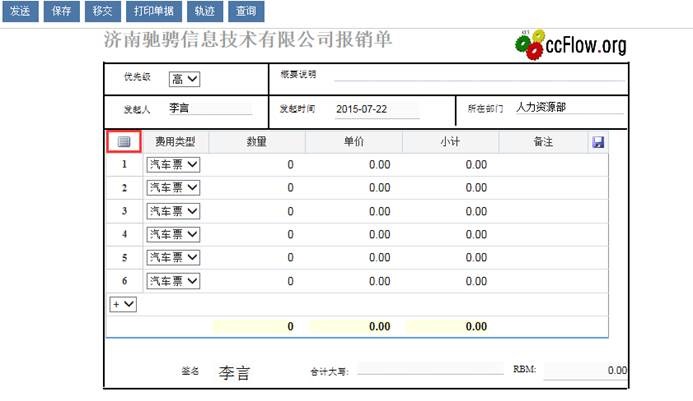
Task: Click the 打印单据 (Print) button
Action: (x=153, y=12)
